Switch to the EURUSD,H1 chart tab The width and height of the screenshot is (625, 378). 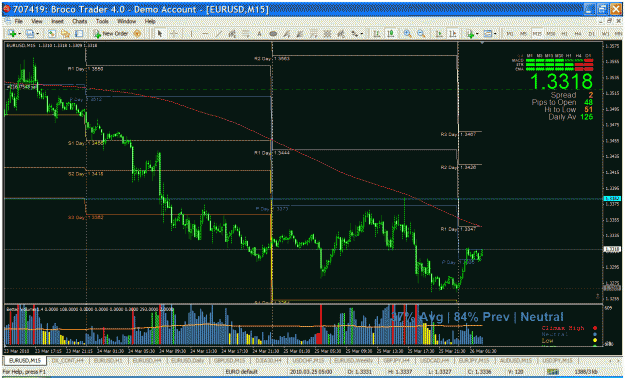coord(108,360)
